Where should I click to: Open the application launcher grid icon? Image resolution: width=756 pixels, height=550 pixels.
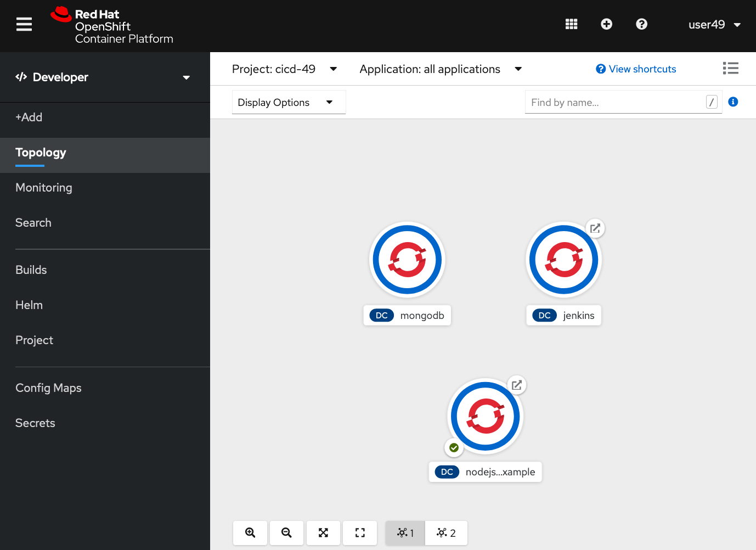tap(571, 24)
